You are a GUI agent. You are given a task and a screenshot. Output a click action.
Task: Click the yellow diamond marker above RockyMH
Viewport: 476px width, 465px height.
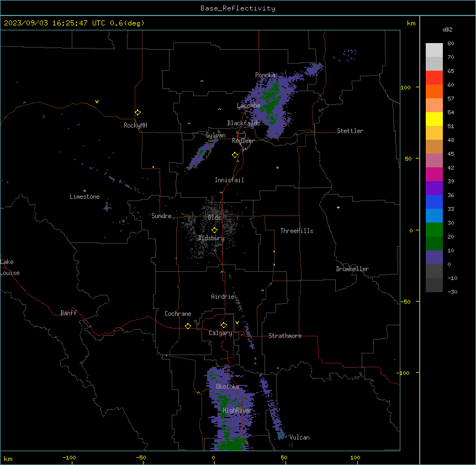click(137, 113)
